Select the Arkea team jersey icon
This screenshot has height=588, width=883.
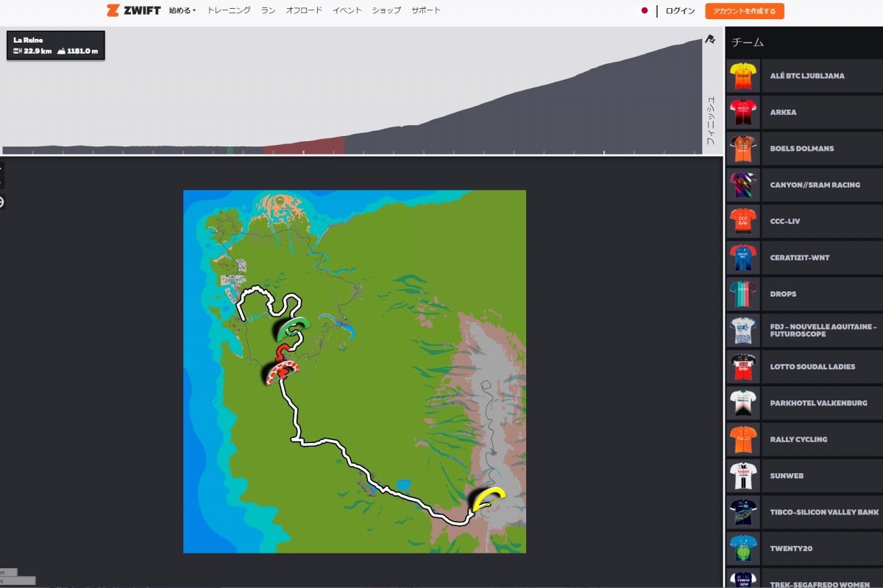pos(743,112)
